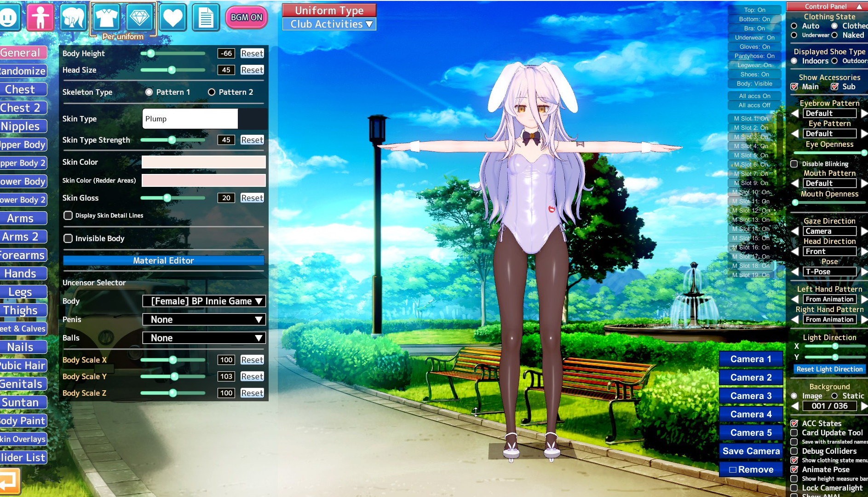Open the Skin Color swatch

click(204, 162)
